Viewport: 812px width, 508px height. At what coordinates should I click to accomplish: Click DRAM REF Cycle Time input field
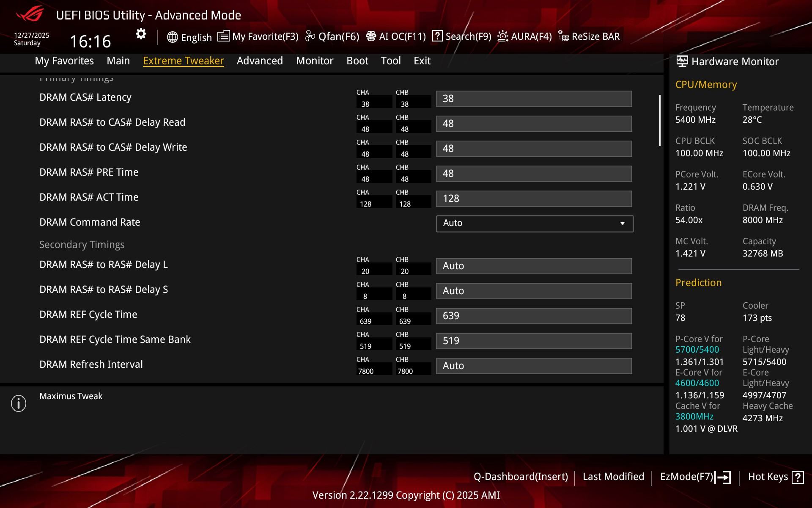[x=534, y=316]
